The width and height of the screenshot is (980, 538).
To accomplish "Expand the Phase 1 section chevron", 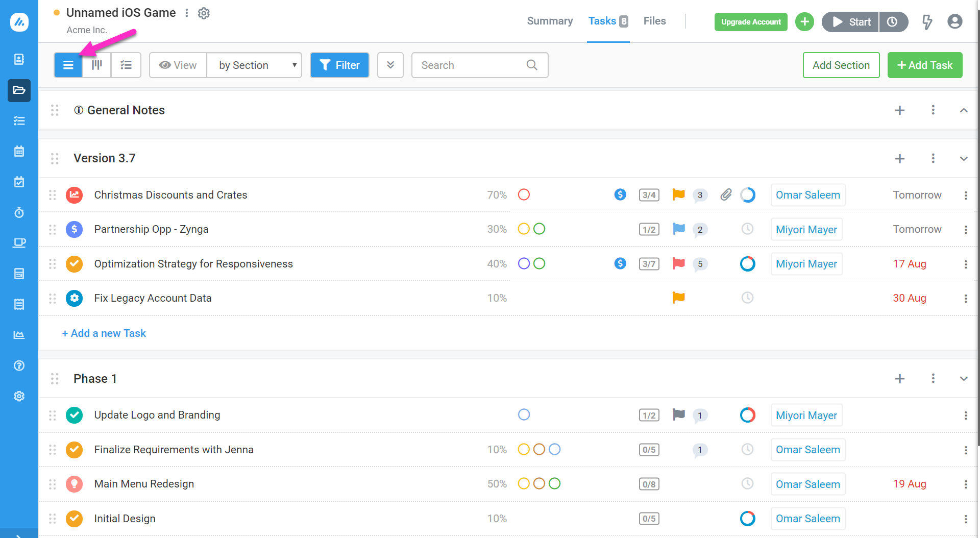I will click(x=964, y=378).
